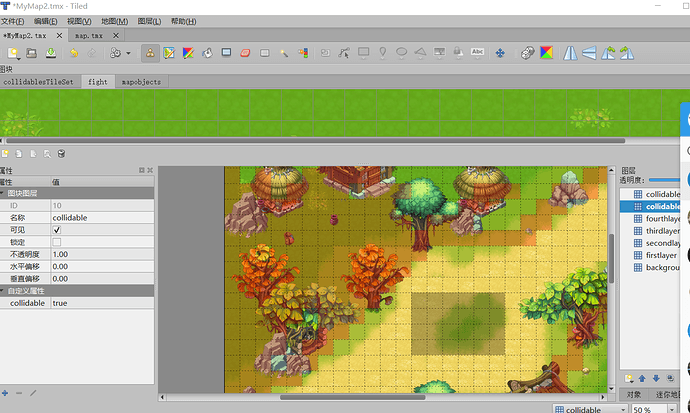
Task: Toggle the 锁定 locked checkbox
Action: coord(57,242)
